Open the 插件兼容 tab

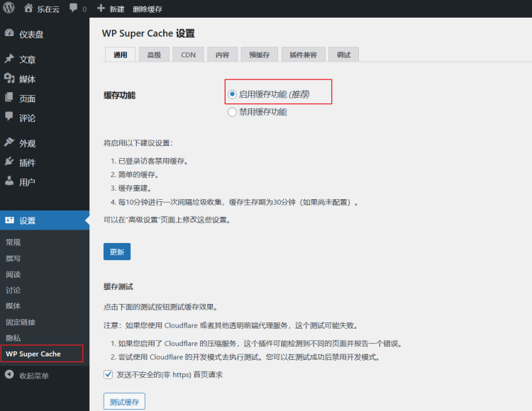coord(304,55)
